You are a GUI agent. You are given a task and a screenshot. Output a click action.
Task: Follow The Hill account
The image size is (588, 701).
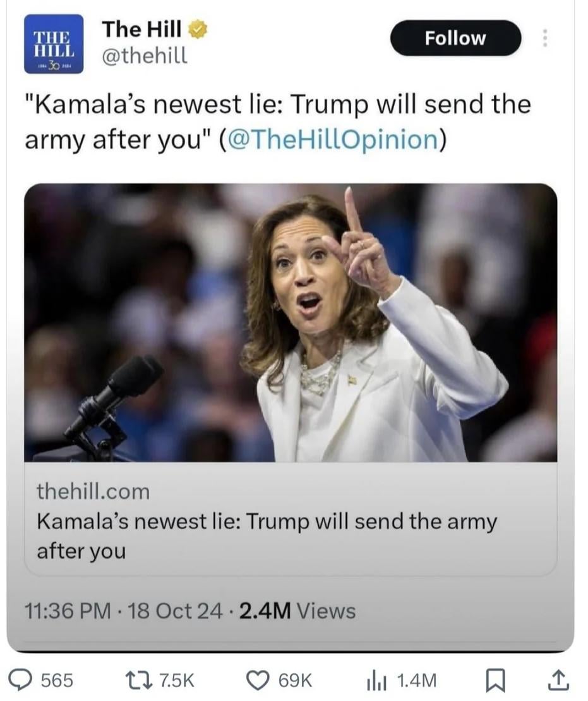point(455,38)
